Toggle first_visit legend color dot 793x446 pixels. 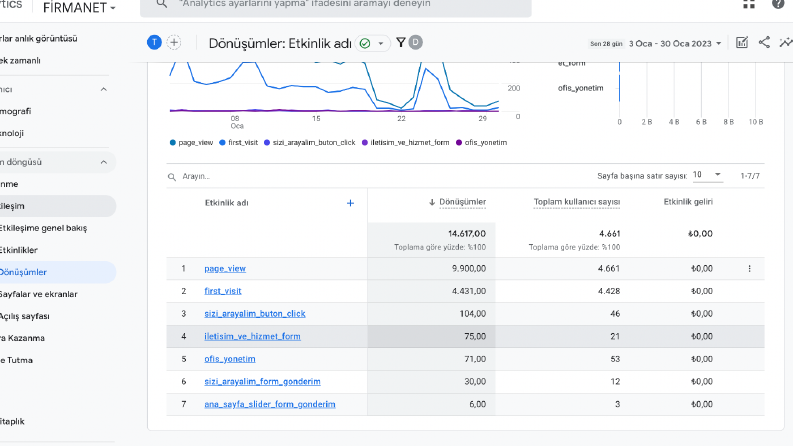(x=222, y=143)
